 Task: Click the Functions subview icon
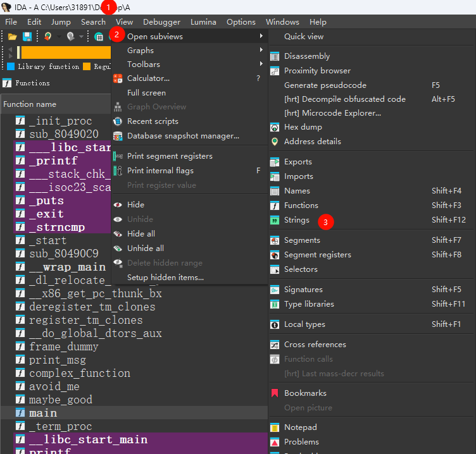pyautogui.click(x=275, y=206)
